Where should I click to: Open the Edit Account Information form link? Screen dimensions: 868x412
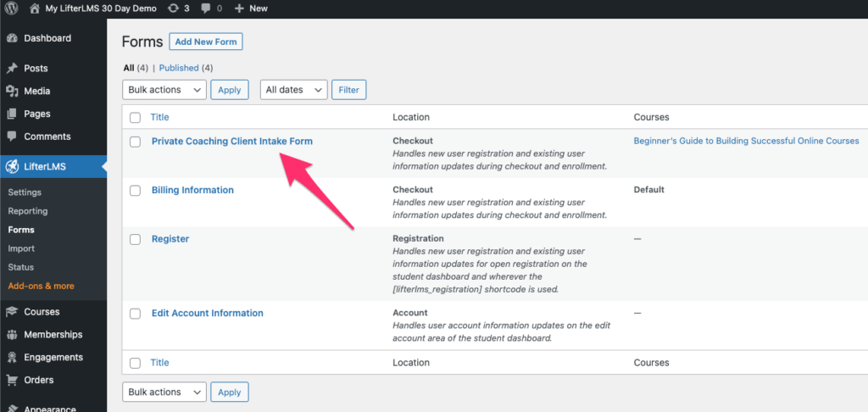tap(208, 313)
